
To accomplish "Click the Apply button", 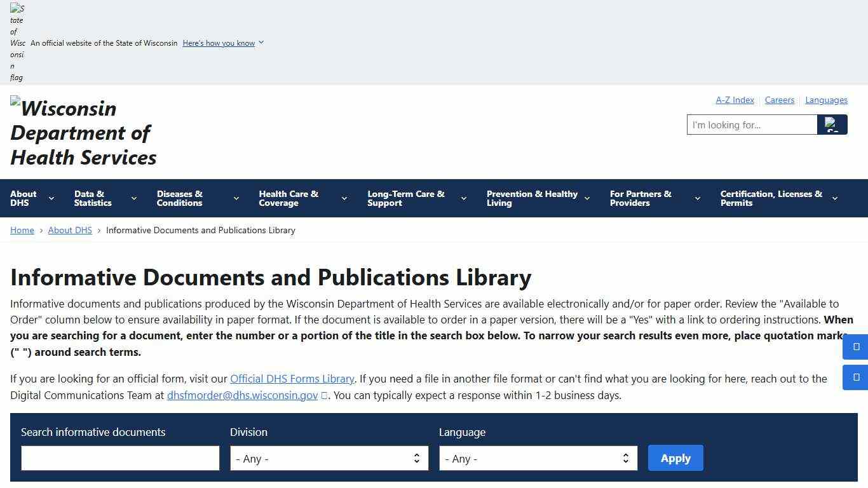I will tap(675, 457).
